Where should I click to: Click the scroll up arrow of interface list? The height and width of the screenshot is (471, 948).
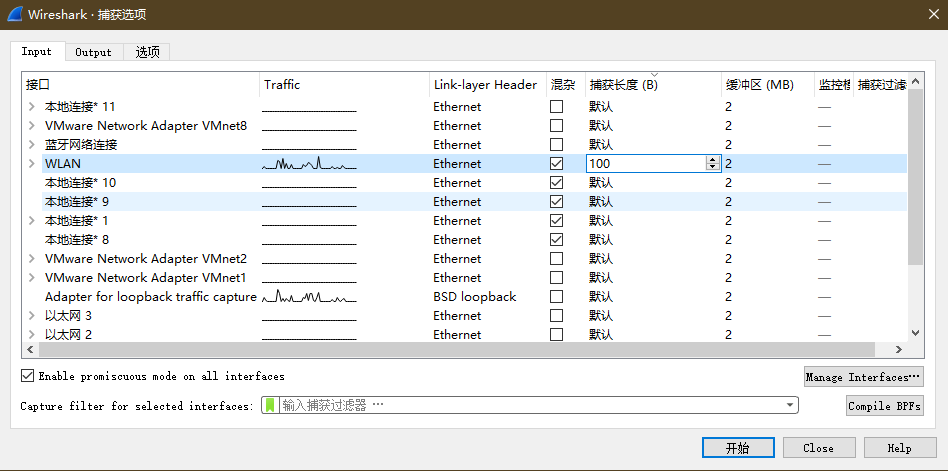(915, 82)
